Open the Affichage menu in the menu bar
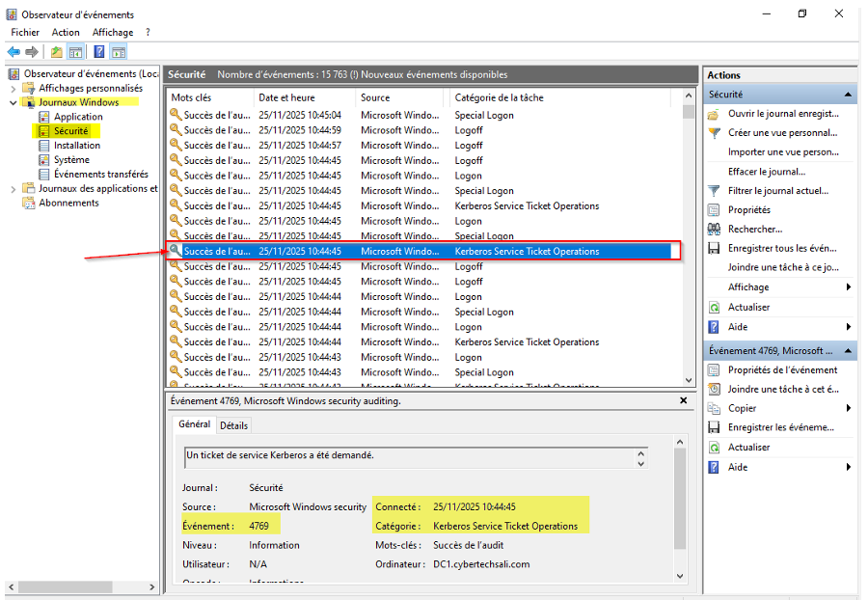The width and height of the screenshot is (868, 600). (x=113, y=33)
